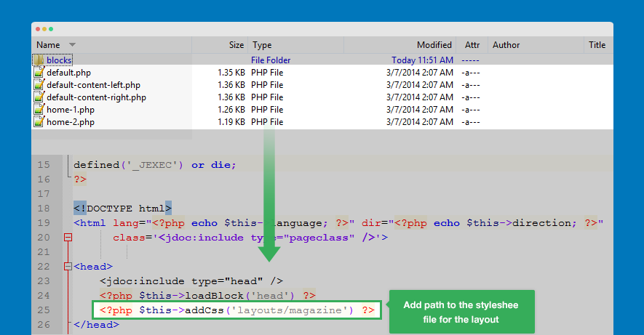Viewport: 644px width, 335px height.
Task: Click the green window maximize dot
Action: tap(51, 29)
